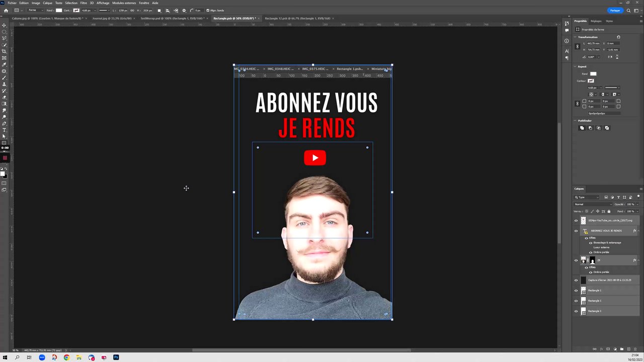Open path operations icon in options bar
The height and width of the screenshot is (362, 644).
point(159,11)
